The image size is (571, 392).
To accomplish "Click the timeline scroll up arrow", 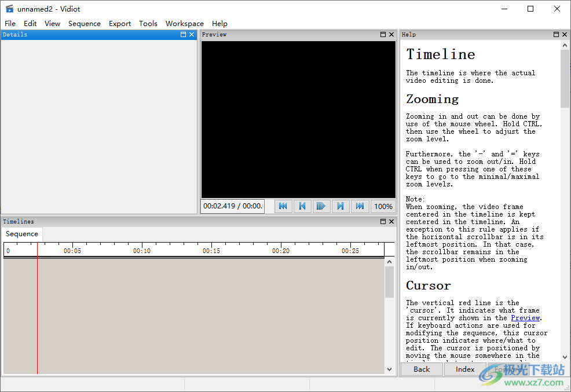I will coord(389,262).
